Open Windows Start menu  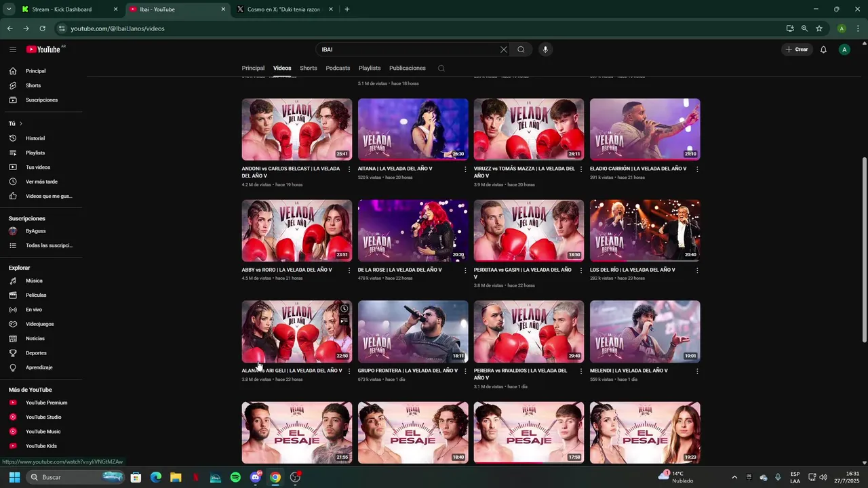click(x=14, y=477)
